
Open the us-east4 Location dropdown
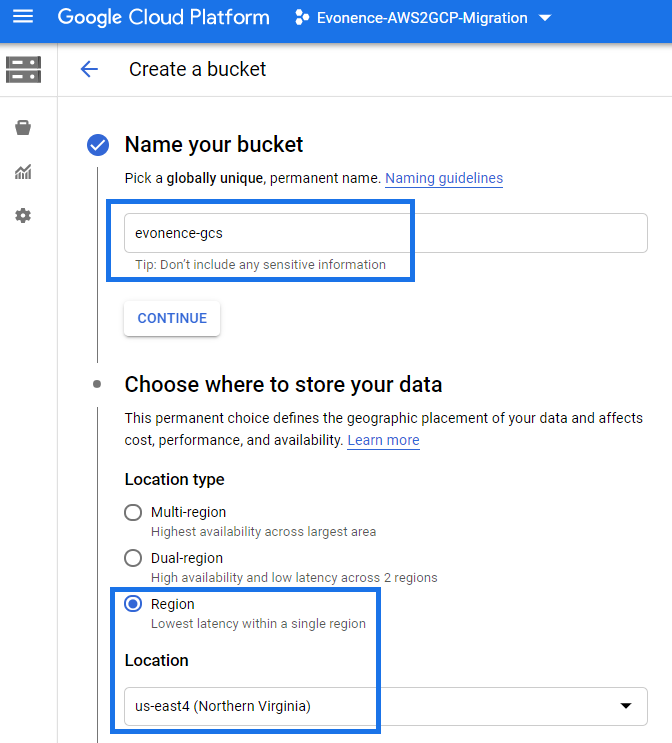pyautogui.click(x=386, y=706)
